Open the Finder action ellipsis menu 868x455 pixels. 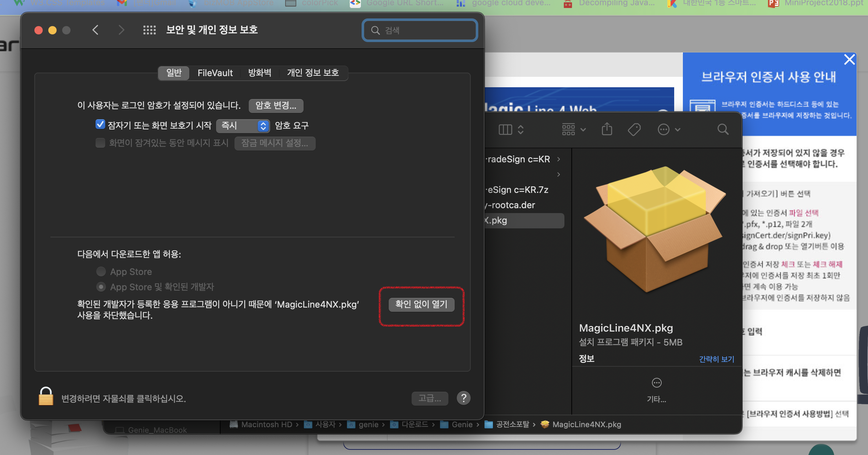(663, 130)
